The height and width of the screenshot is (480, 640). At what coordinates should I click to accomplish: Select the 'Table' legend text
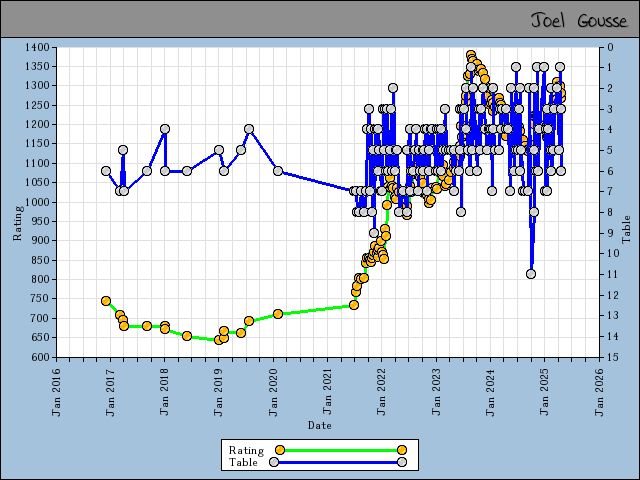pos(243,462)
